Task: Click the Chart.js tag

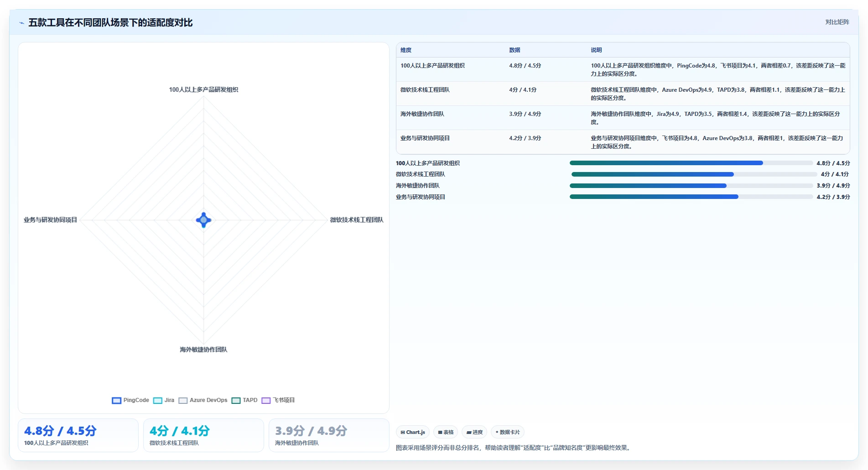Action: pos(413,432)
